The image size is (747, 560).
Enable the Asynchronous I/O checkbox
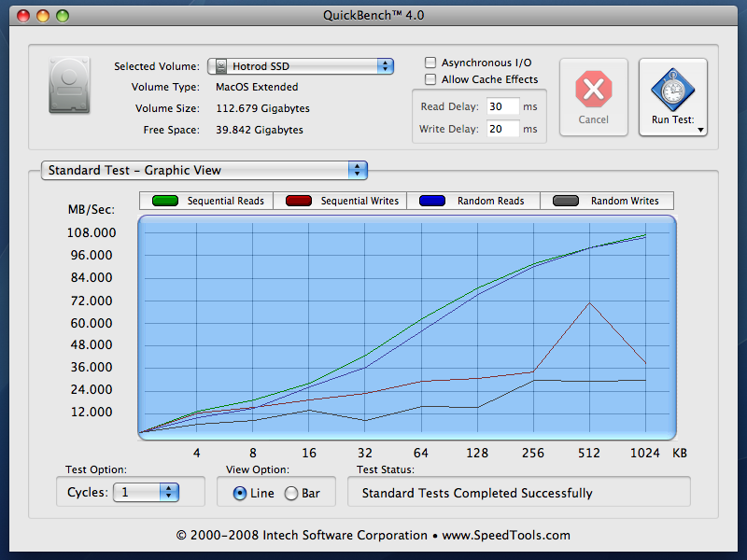(x=430, y=63)
